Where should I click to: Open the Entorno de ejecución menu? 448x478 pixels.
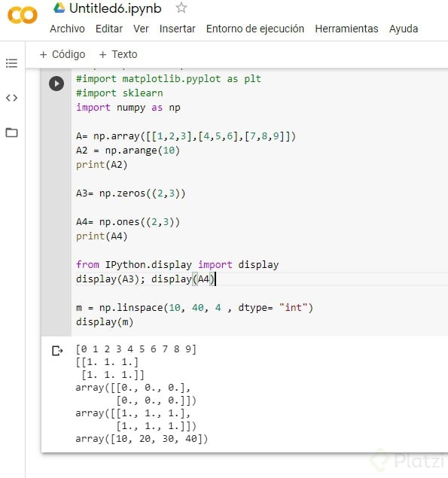click(x=255, y=29)
